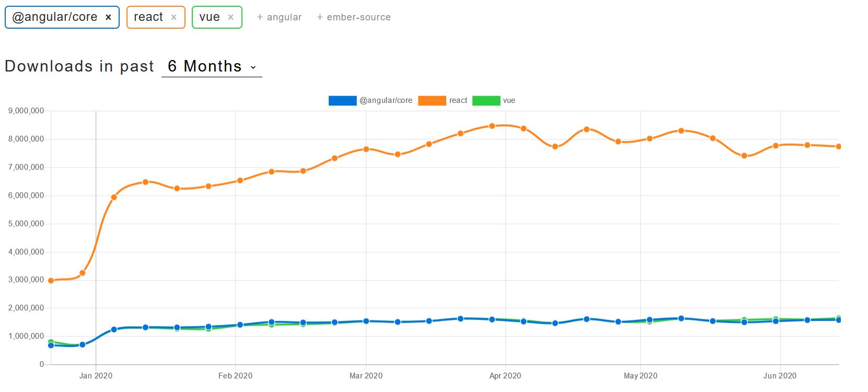Click the 2,000,000 y-axis label
The height and width of the screenshot is (392, 868).
pyautogui.click(x=26, y=308)
